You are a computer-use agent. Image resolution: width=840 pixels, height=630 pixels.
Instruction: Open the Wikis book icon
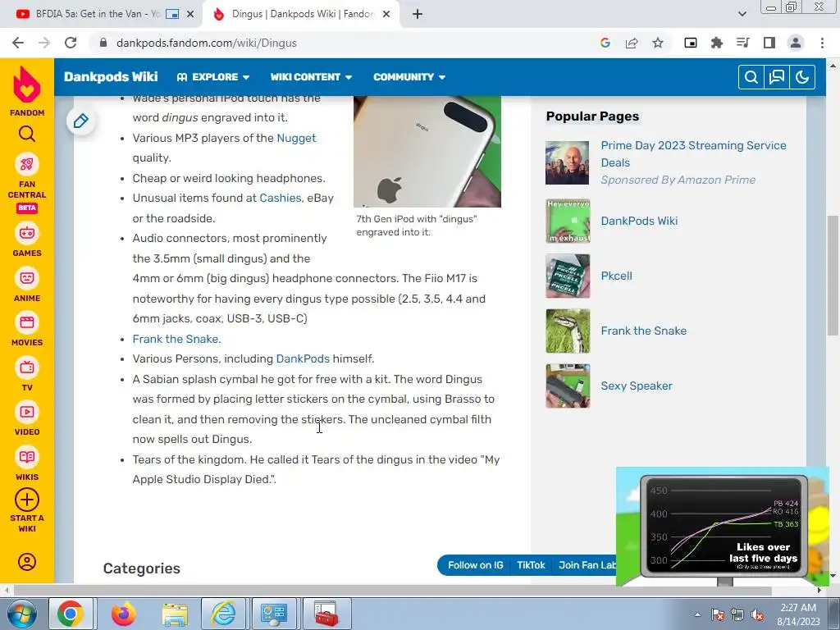coord(27,457)
